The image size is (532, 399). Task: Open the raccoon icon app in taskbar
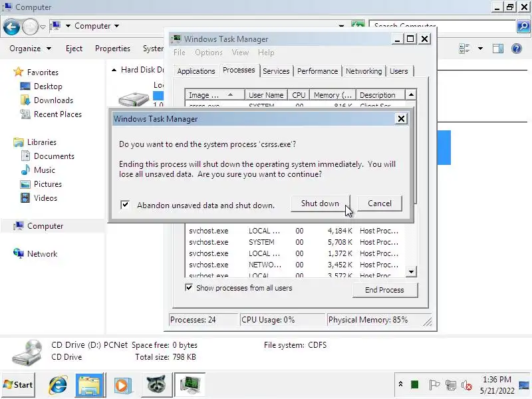click(x=156, y=385)
